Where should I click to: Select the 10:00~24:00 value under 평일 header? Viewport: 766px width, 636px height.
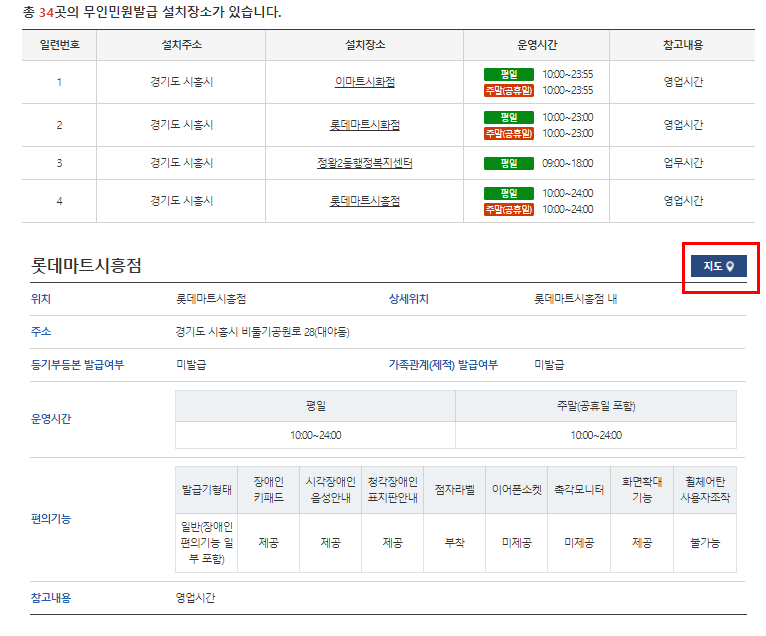coord(316,435)
